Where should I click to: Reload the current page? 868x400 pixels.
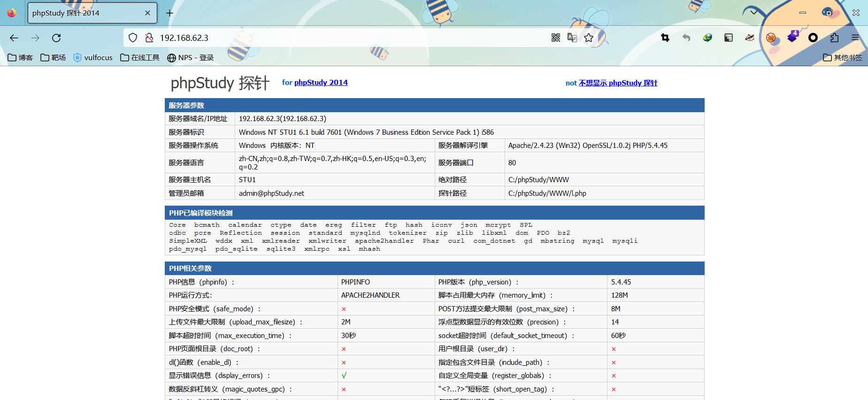[56, 38]
